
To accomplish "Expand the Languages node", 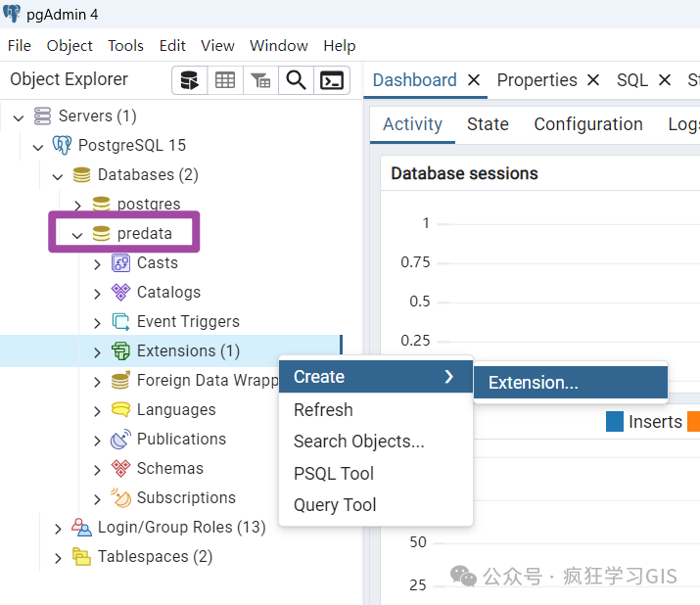I will pyautogui.click(x=97, y=412).
